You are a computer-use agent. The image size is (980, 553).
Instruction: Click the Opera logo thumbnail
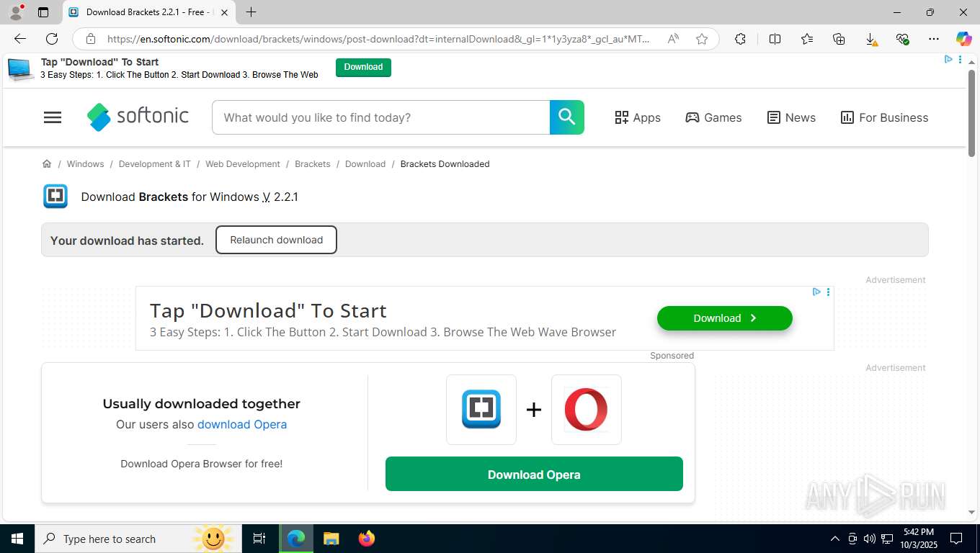click(x=587, y=410)
